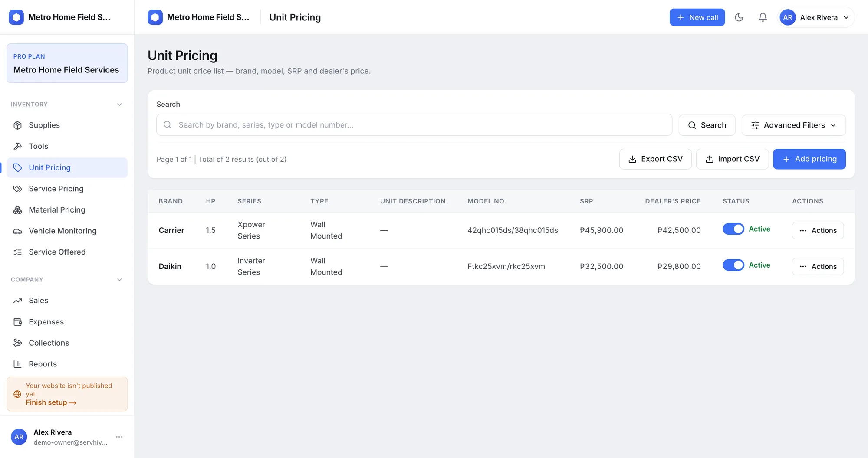Open the Reports section
Screen dimensions: 868x458
(x=67, y=364)
